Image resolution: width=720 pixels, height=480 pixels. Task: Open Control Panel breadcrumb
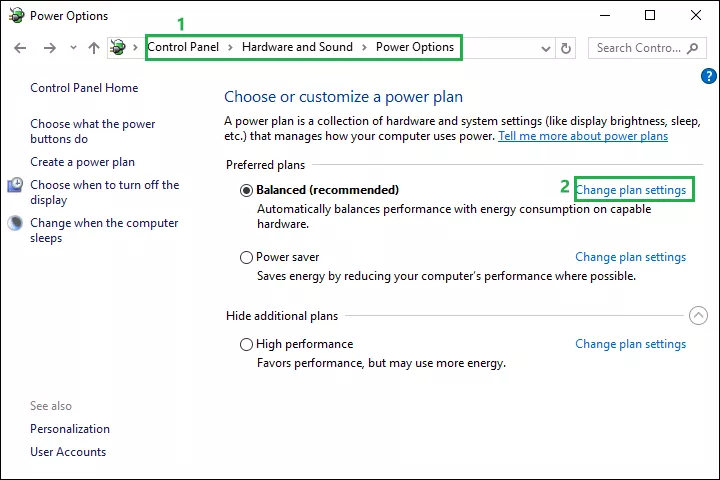coord(183,47)
